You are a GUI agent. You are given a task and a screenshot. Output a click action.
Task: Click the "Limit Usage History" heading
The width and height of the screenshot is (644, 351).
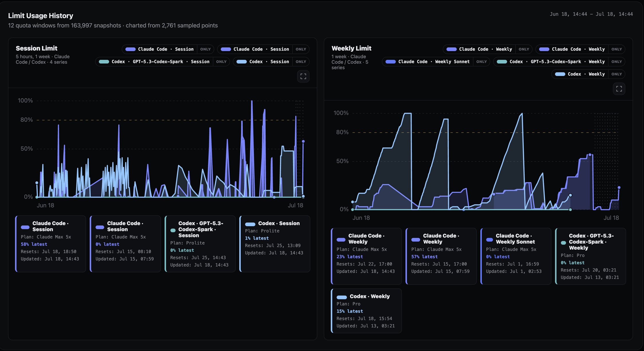pos(41,16)
